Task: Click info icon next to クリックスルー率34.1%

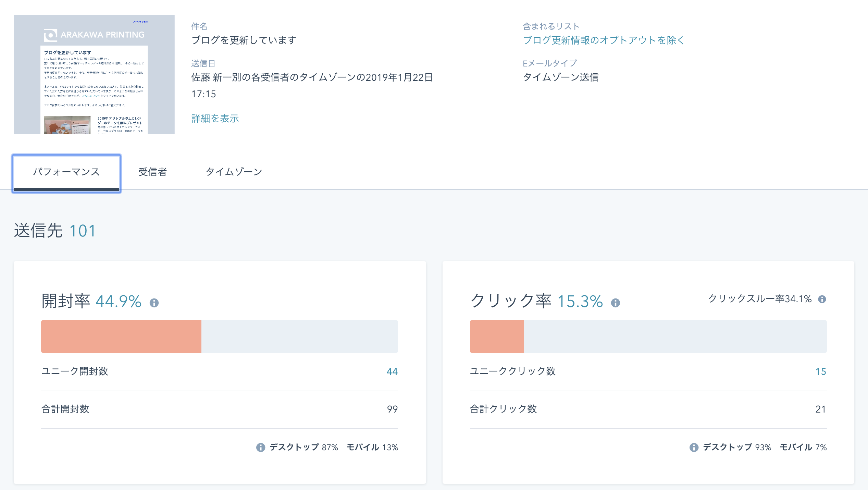Action: click(x=822, y=299)
